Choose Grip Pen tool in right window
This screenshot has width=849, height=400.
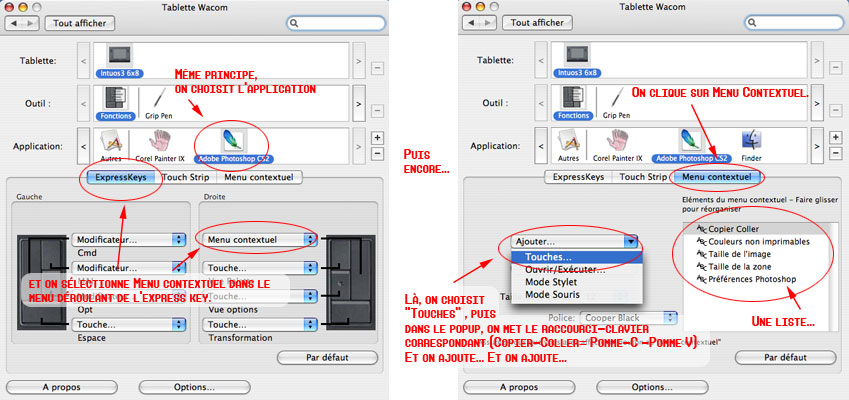(616, 103)
